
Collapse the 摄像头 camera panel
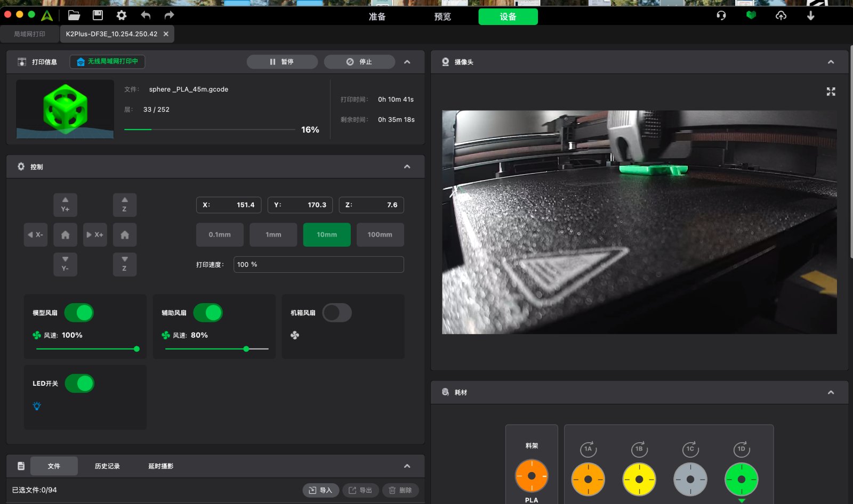coord(831,62)
